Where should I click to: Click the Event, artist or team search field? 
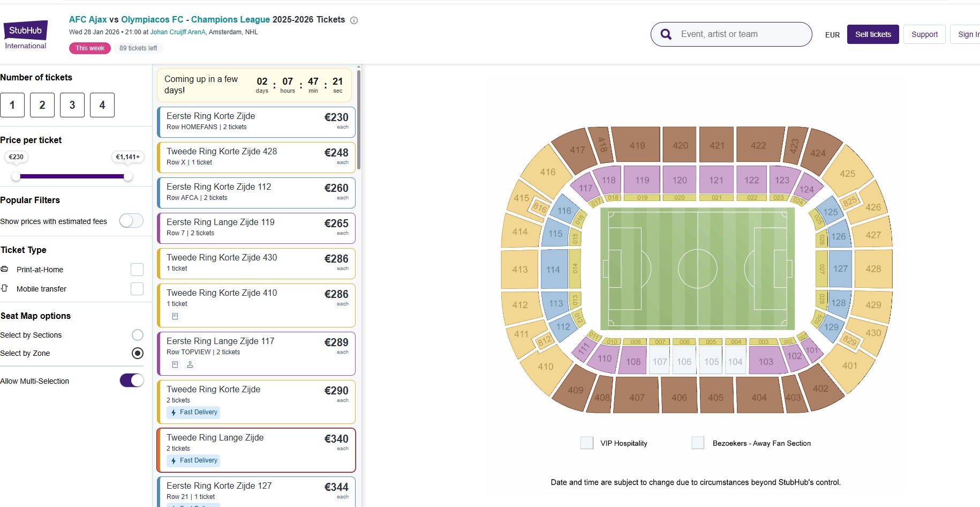(742, 34)
